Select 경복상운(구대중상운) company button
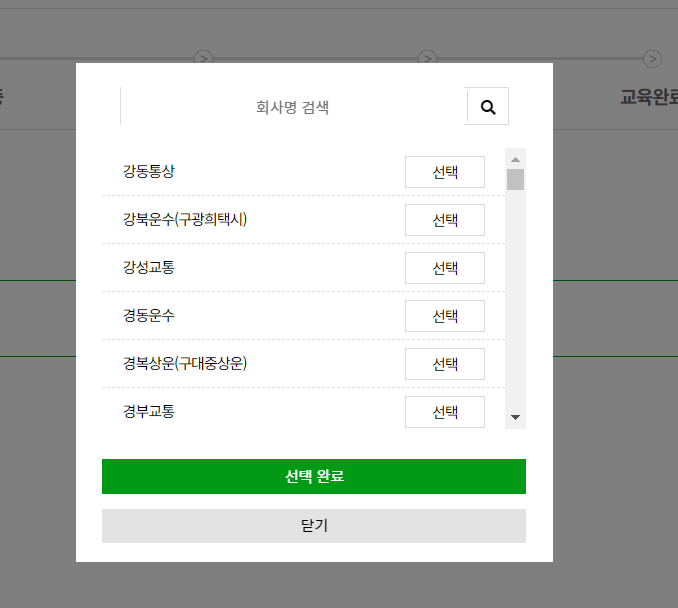 coord(444,364)
